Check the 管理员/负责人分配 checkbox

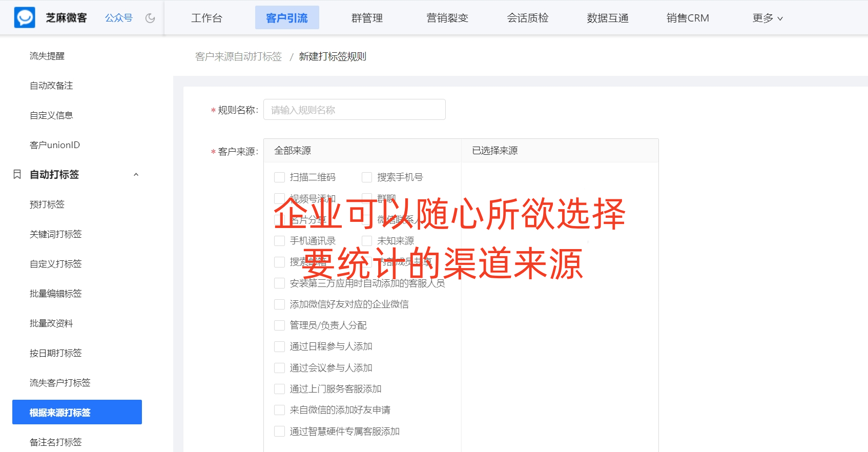click(x=279, y=325)
